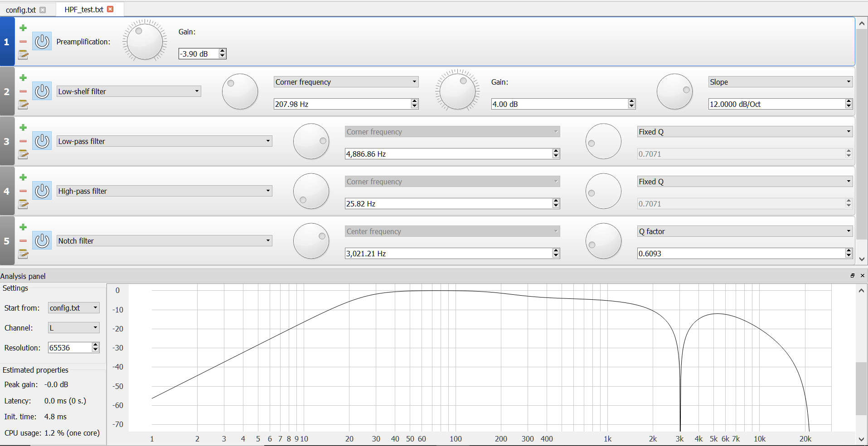Add filter below Low-pass row with plus icon
Viewport: 868px width, 446px height.
pos(23,128)
